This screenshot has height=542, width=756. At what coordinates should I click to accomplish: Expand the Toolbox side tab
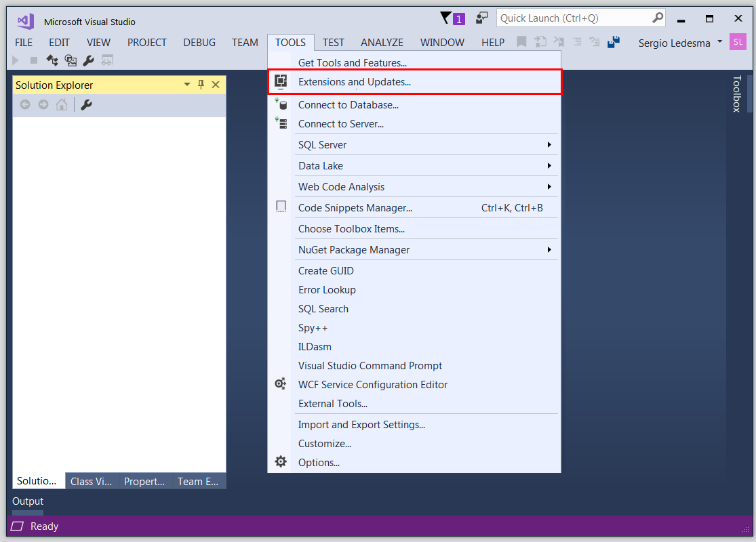736,93
